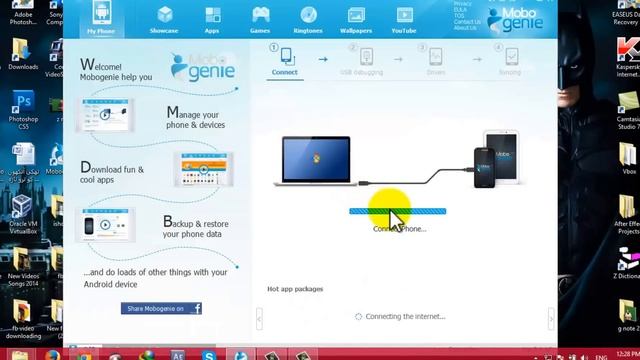Show previous hot app packages
Screen dimensions: 640x360
point(259,318)
